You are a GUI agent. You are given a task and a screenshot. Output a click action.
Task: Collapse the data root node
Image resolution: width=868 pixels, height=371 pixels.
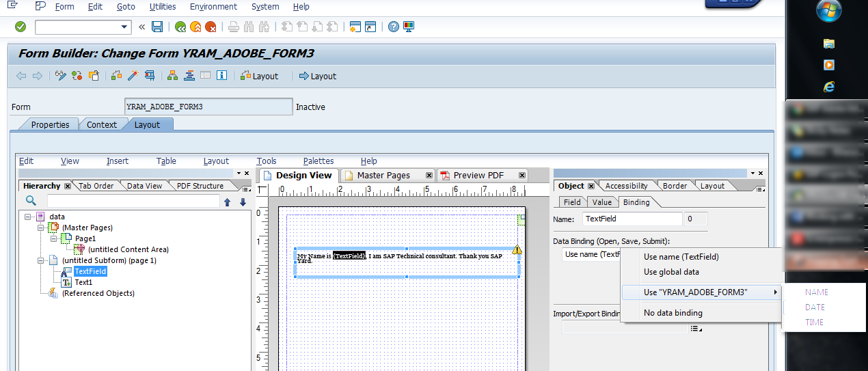pos(28,217)
